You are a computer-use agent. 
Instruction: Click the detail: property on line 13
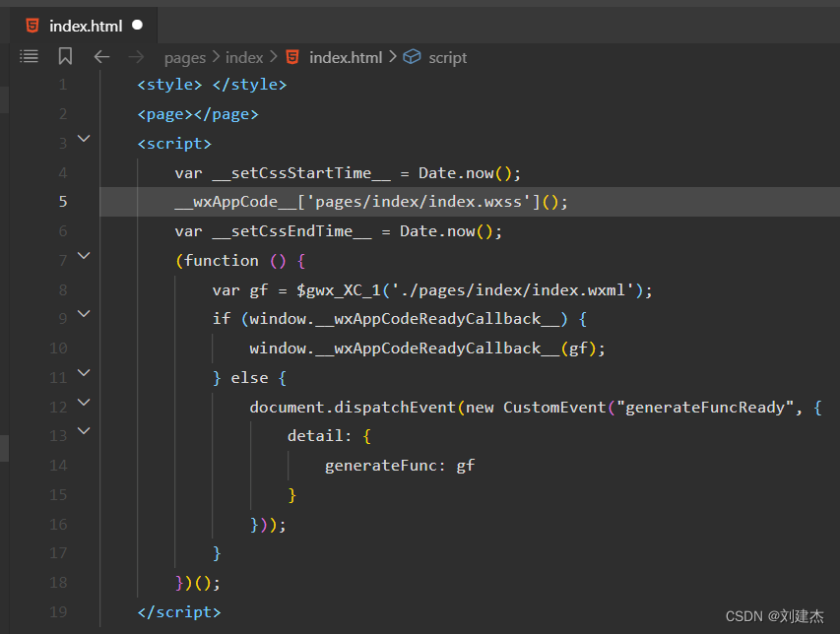pos(319,436)
